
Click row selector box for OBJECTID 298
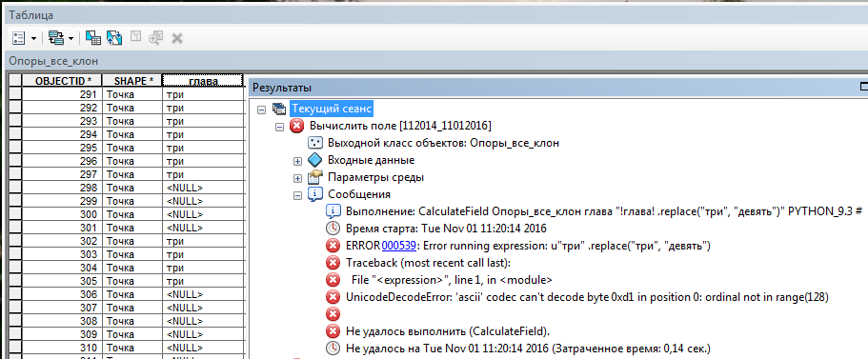[x=15, y=188]
